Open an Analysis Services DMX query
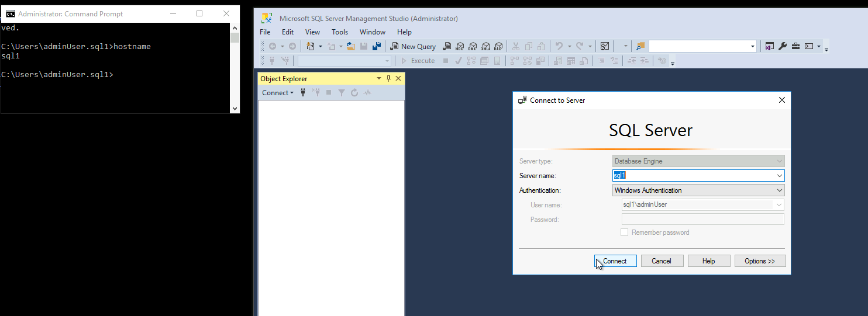868x316 pixels. [472, 46]
